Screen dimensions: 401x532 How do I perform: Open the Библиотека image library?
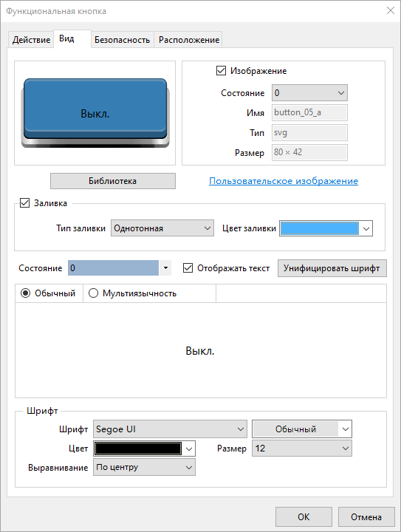pos(113,181)
